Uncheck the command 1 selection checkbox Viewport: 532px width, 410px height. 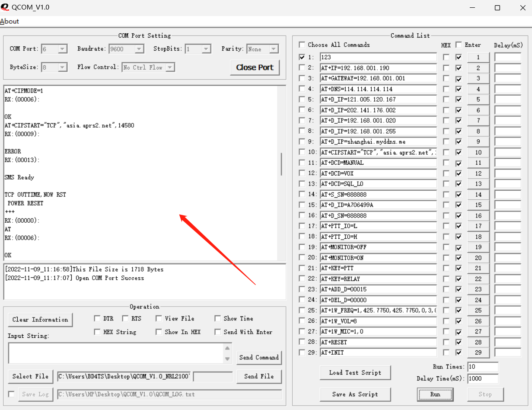click(x=302, y=57)
